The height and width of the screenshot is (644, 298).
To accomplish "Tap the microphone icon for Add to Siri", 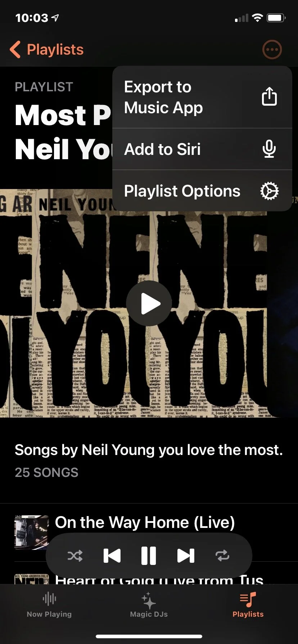I will [x=269, y=149].
